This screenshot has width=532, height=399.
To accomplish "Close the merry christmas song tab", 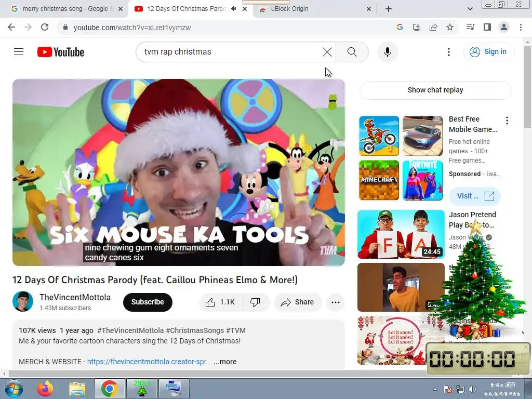I will pos(121,9).
